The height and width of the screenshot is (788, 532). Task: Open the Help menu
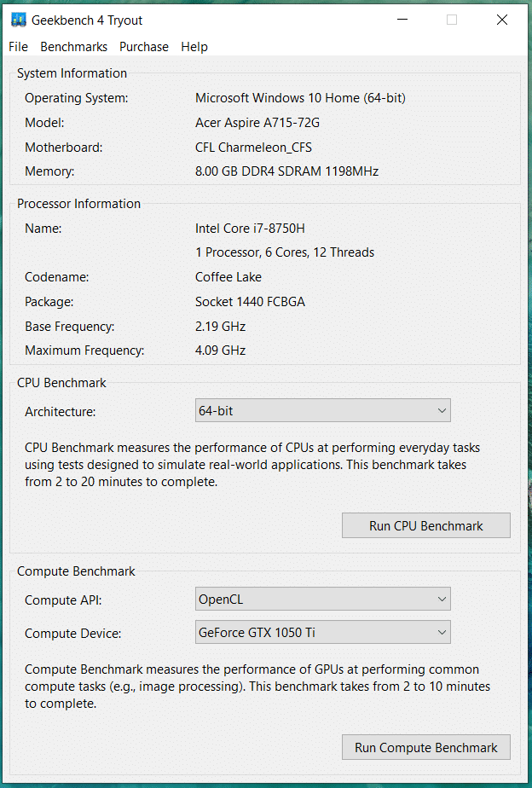coord(194,47)
